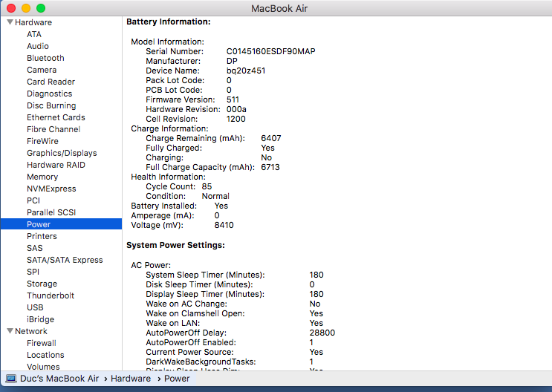This screenshot has width=552, height=392.
Task: Click Hardware in the bottom path bar
Action: coord(131,379)
